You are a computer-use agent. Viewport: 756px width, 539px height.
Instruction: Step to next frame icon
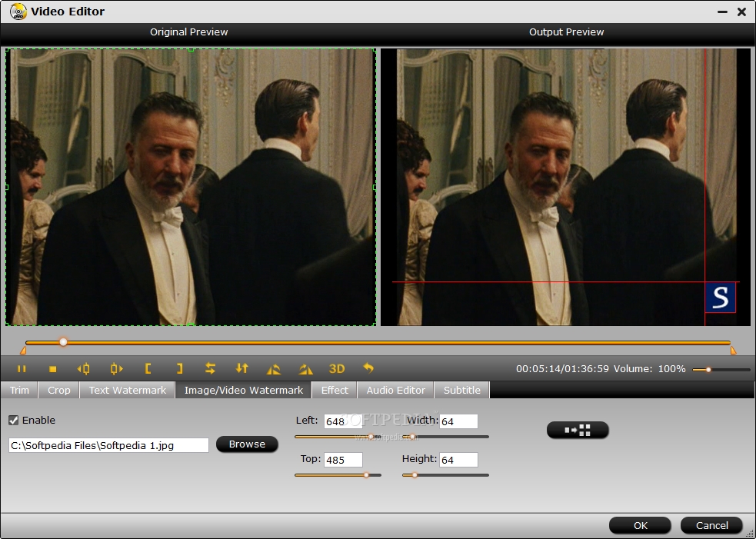116,369
